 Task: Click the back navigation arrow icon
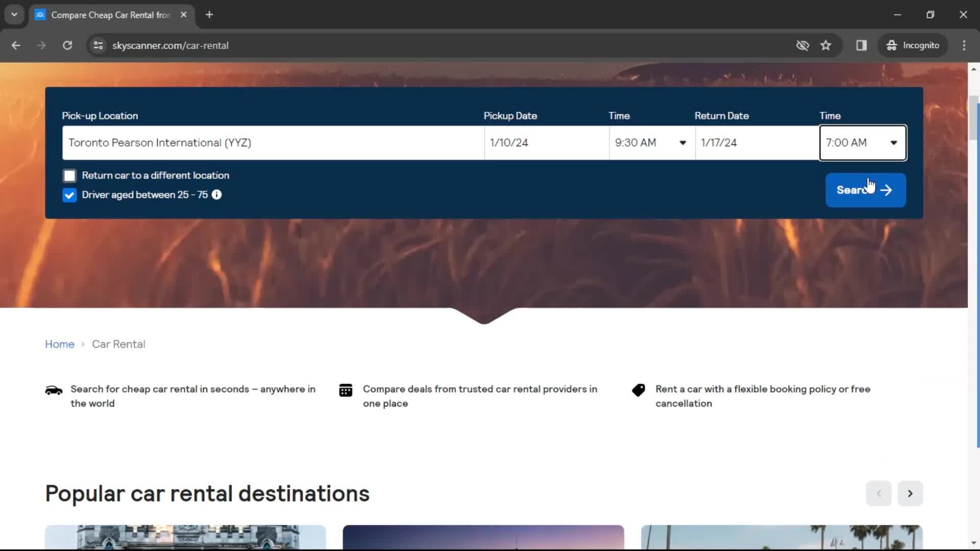pos(15,44)
